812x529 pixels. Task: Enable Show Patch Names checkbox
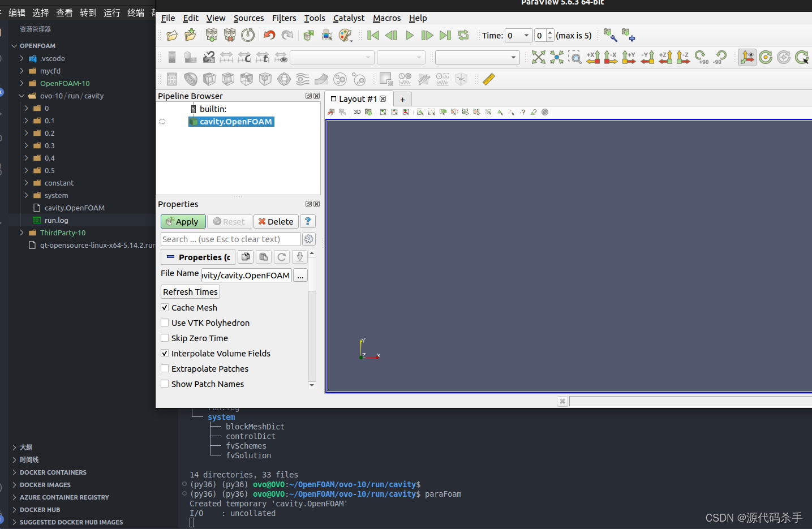click(165, 384)
